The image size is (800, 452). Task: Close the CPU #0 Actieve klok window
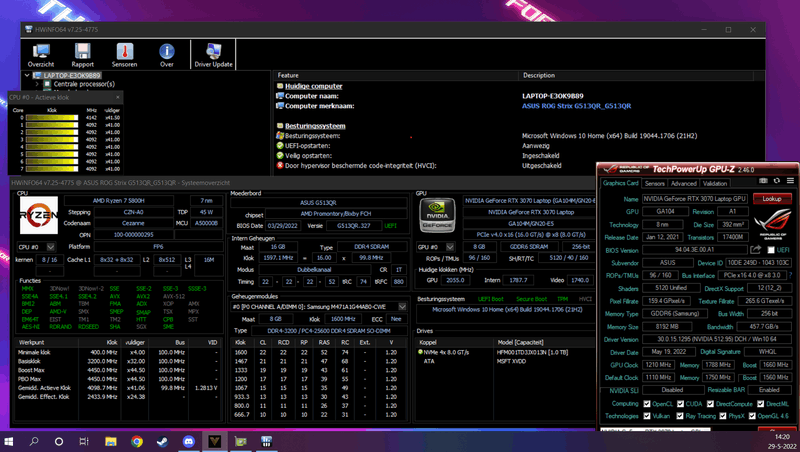pyautogui.click(x=118, y=97)
